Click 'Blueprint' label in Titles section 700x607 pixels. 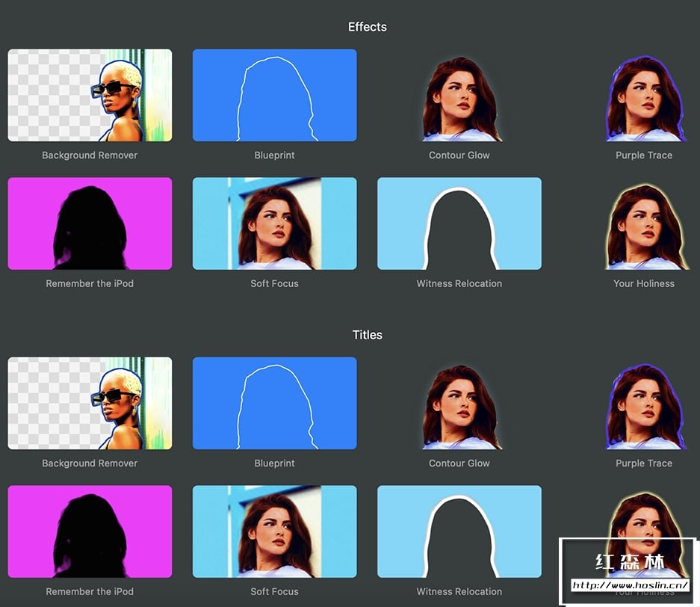(275, 463)
